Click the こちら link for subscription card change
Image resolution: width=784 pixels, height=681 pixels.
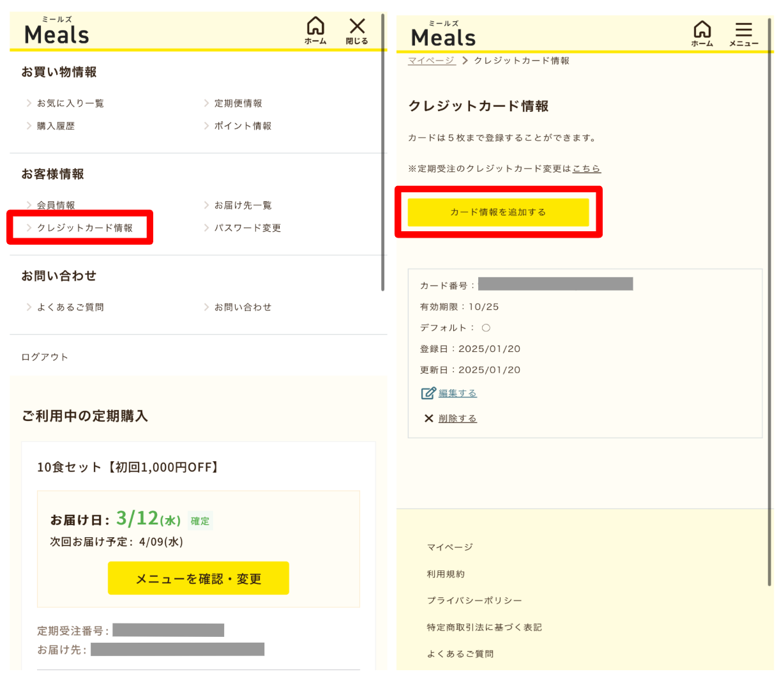coord(586,169)
